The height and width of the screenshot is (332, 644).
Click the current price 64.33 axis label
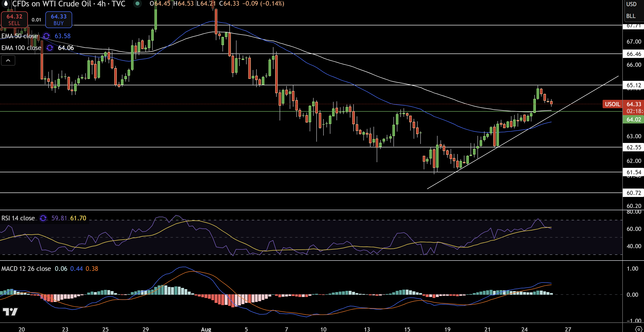click(x=633, y=104)
